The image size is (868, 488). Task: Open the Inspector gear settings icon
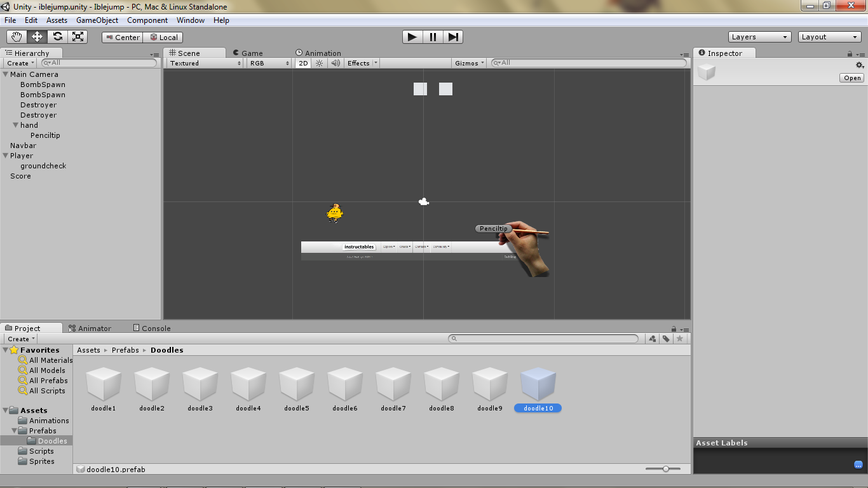(x=860, y=65)
